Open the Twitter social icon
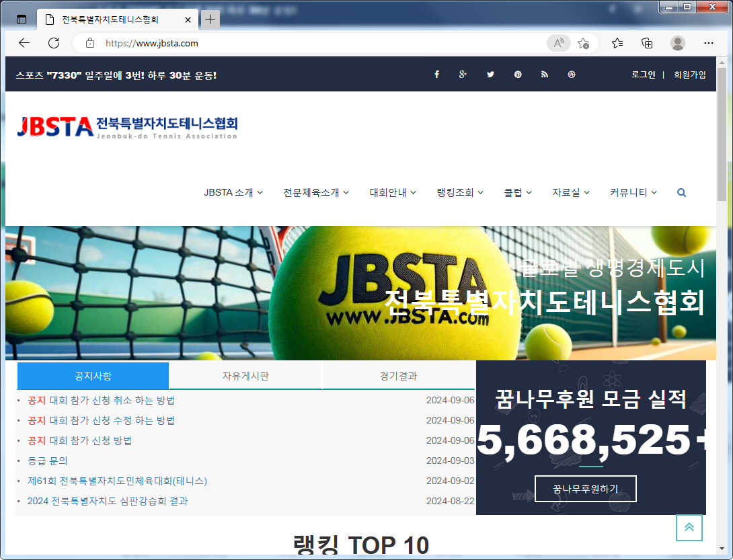Viewport: 733px width, 560px height. click(490, 74)
